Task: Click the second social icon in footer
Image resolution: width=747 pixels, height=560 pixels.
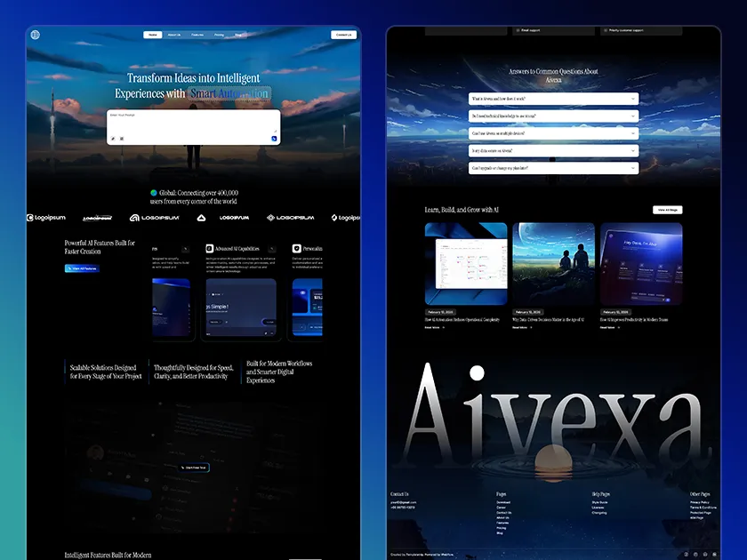Action: point(695,555)
